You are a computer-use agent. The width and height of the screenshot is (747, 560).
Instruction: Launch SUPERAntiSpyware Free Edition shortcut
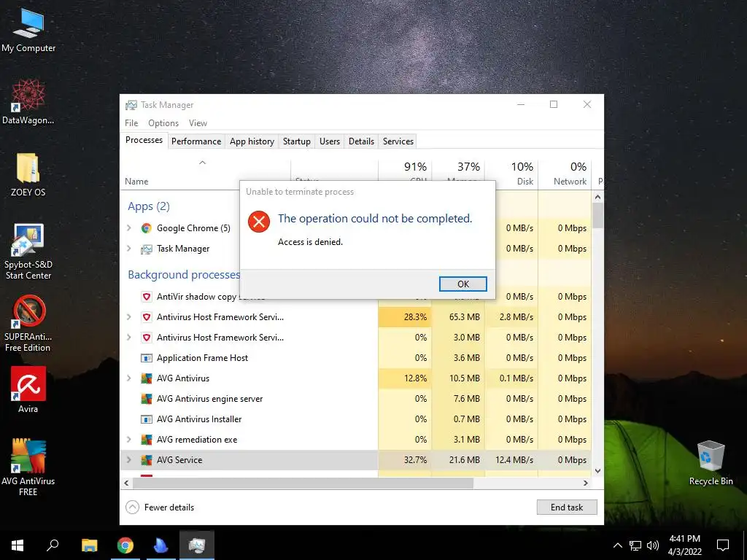pyautogui.click(x=28, y=323)
